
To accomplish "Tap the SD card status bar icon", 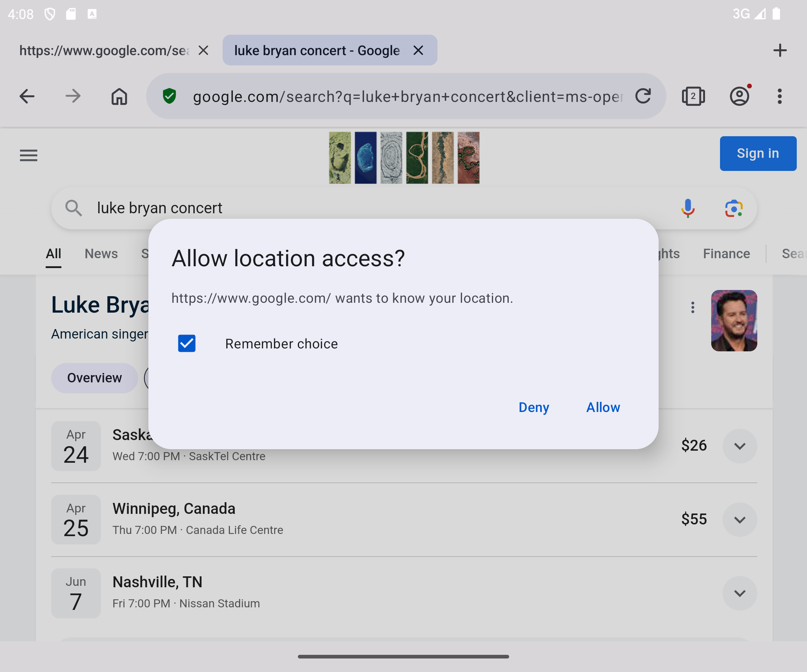I will tap(71, 14).
